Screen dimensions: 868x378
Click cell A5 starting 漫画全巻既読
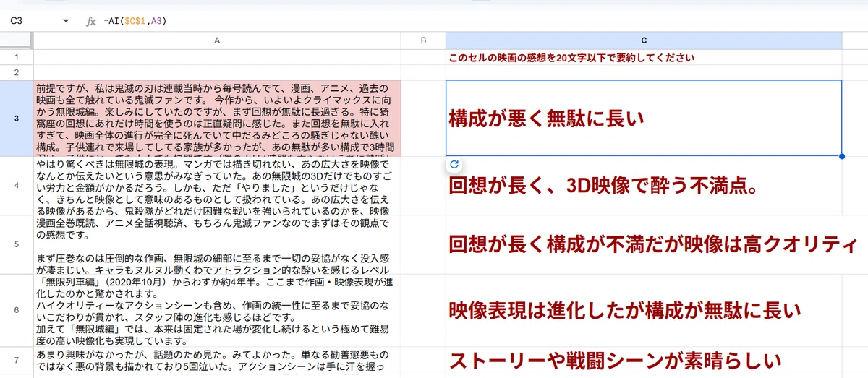(217, 244)
